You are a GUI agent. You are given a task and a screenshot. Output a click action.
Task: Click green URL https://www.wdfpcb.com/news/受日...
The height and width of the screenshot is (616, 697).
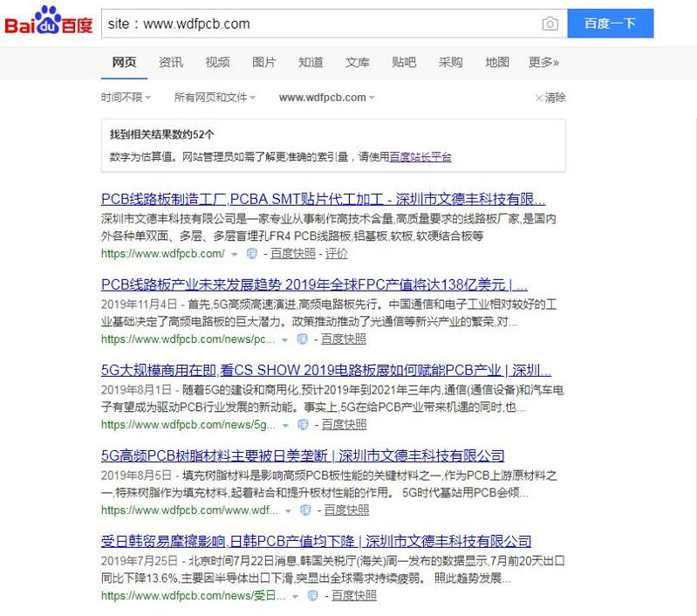(x=194, y=595)
